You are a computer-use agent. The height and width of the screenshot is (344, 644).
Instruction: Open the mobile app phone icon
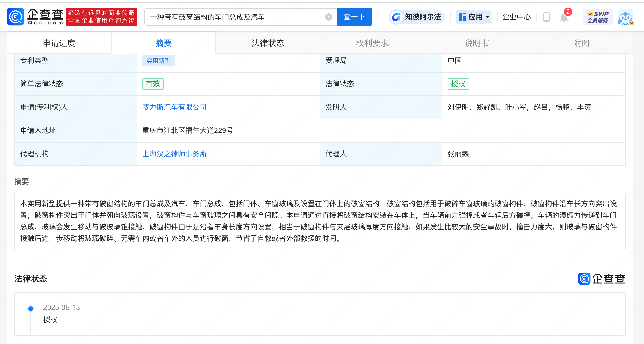[546, 17]
